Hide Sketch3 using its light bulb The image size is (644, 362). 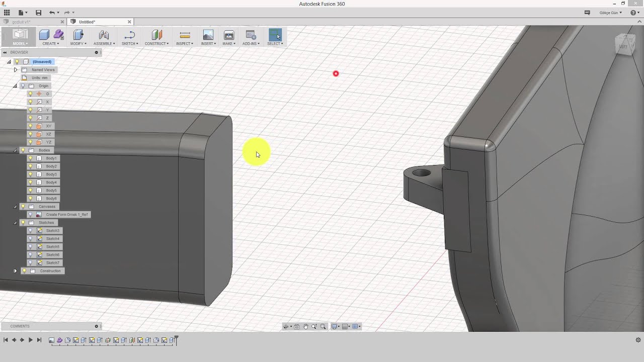[x=30, y=231]
